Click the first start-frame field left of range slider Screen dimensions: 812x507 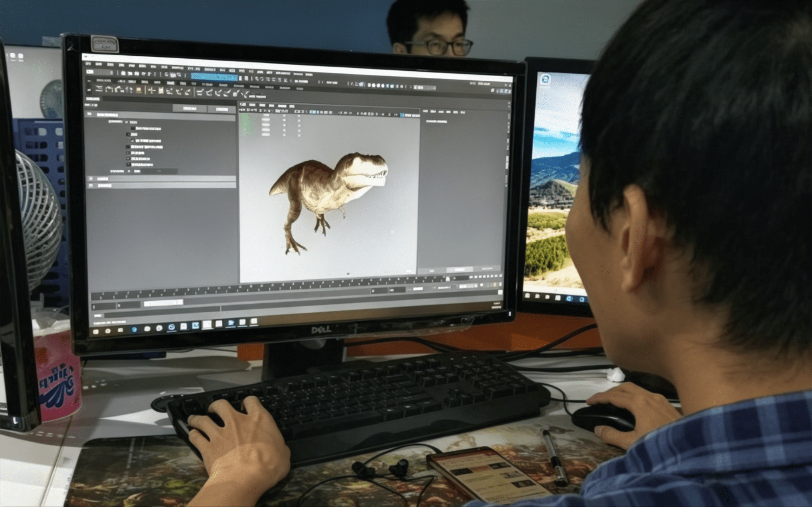(x=104, y=307)
